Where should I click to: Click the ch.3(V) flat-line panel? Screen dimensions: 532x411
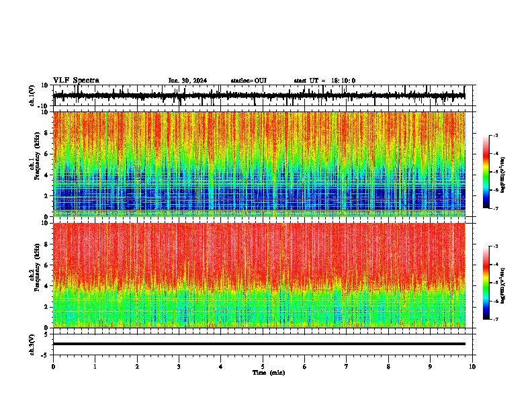coord(263,345)
